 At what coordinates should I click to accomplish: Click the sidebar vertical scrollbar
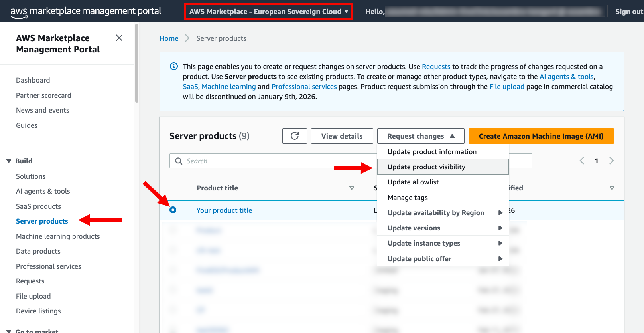(137, 63)
